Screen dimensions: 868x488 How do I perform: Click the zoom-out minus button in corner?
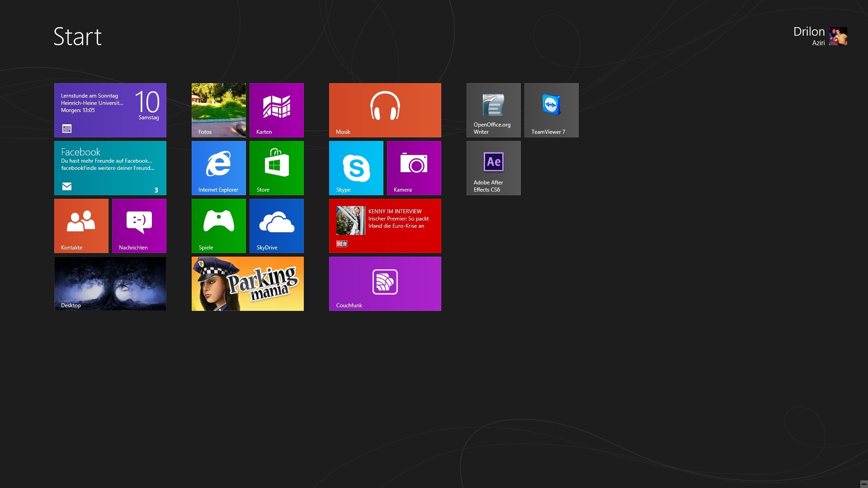click(863, 484)
